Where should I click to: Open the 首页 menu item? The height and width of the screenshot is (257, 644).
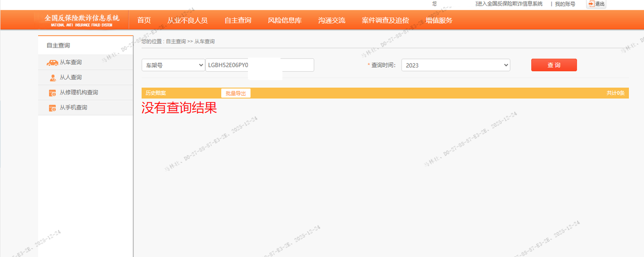coord(144,20)
